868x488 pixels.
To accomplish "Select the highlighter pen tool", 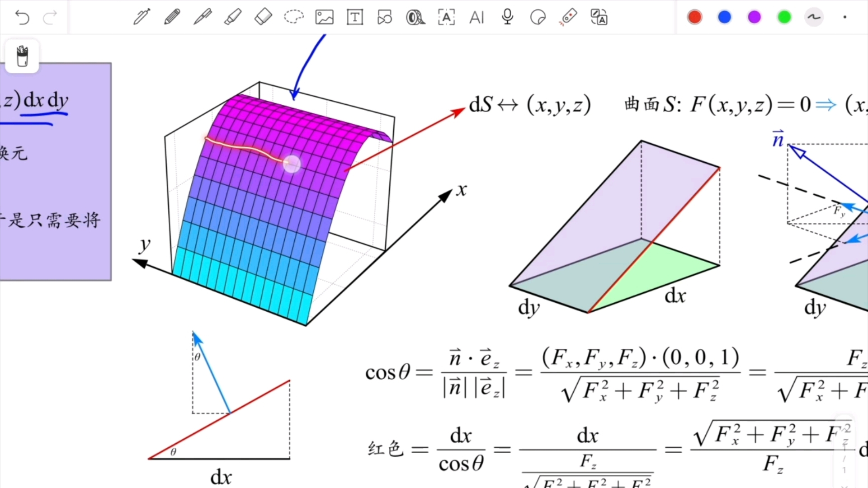I will pos(232,17).
